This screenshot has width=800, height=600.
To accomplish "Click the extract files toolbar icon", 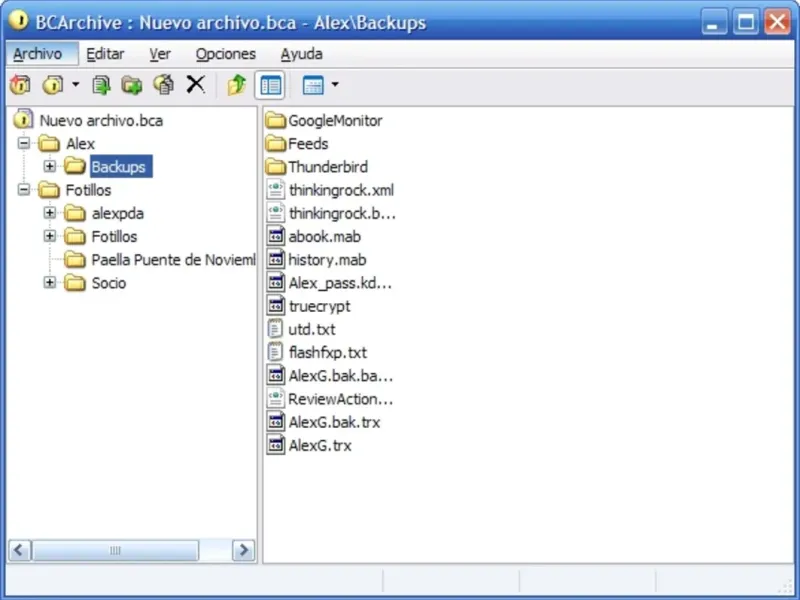I will [x=164, y=85].
